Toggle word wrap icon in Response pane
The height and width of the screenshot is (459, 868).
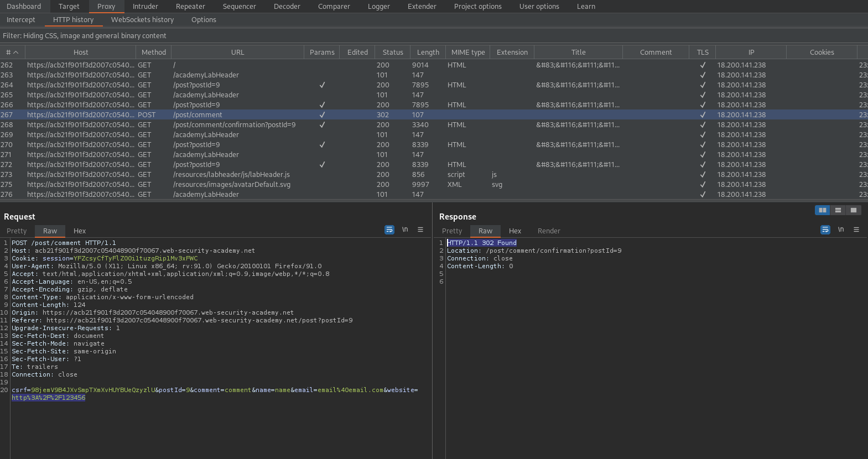(825, 229)
